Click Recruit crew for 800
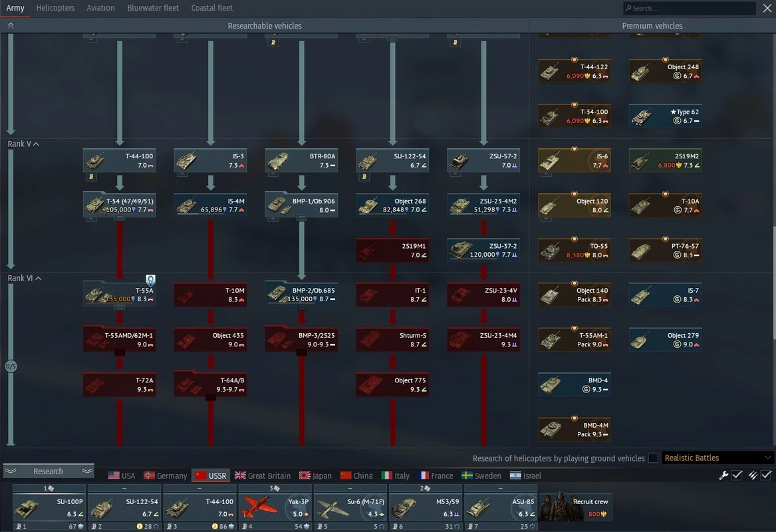 (x=576, y=507)
